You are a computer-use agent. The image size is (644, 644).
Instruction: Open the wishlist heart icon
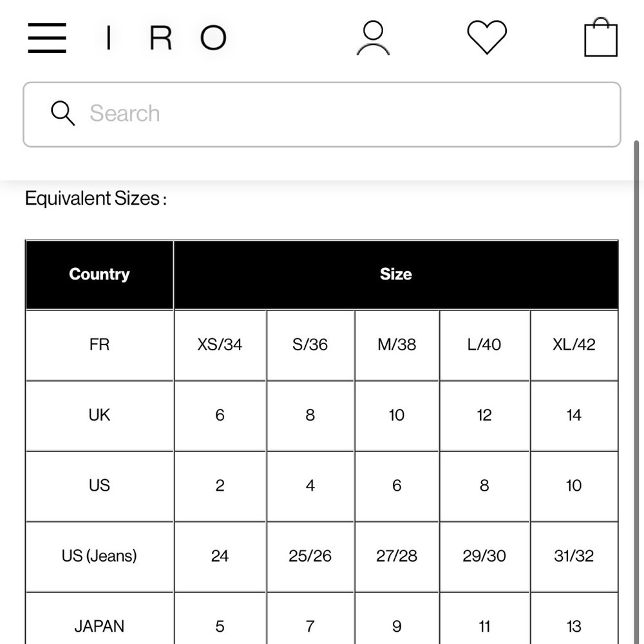click(487, 37)
